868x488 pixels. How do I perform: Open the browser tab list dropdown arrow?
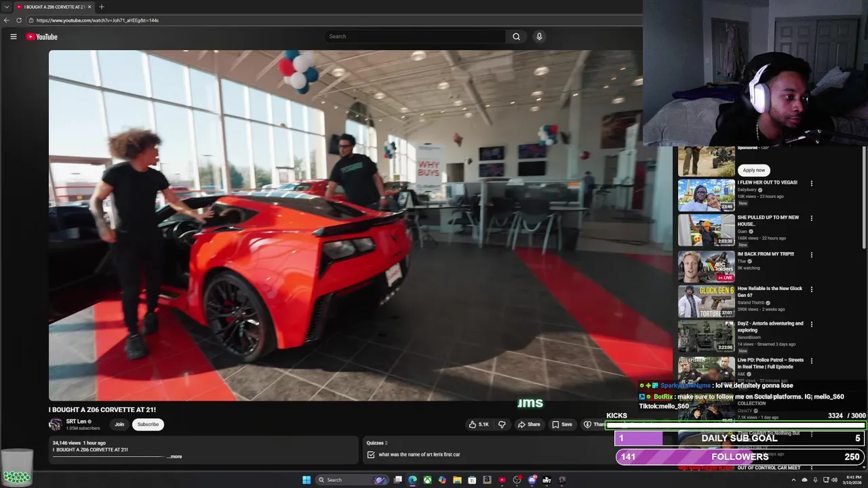[6, 7]
